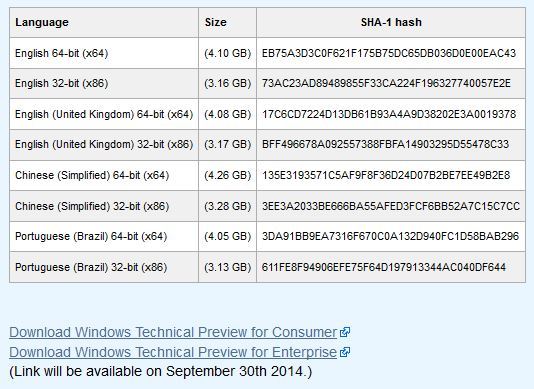Click the Consumer link's external-link icon
The height and width of the screenshot is (389, 534).
(x=345, y=332)
